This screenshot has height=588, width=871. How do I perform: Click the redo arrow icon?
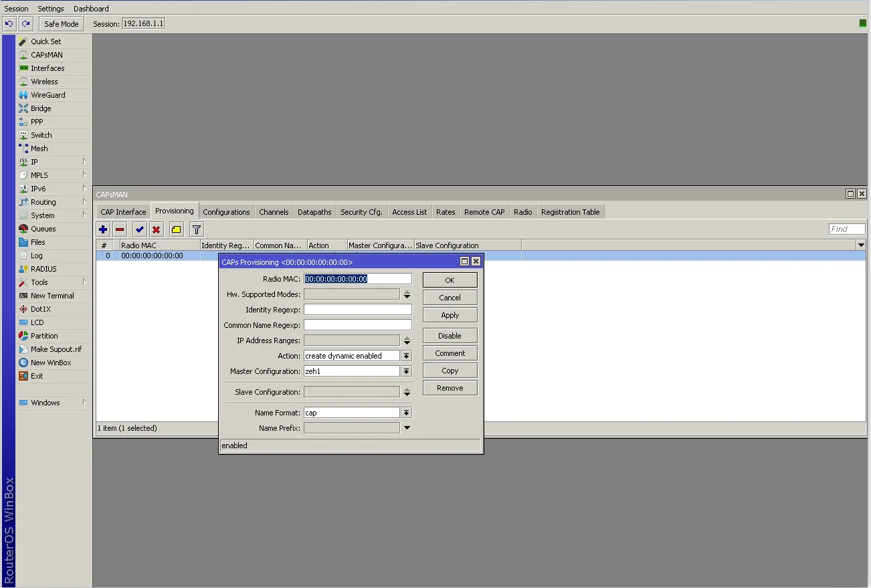point(25,23)
